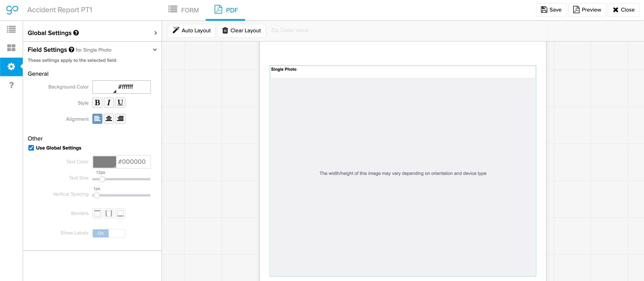Click Clear Layout button
Screen dimensions: 644x281
coord(241,30)
